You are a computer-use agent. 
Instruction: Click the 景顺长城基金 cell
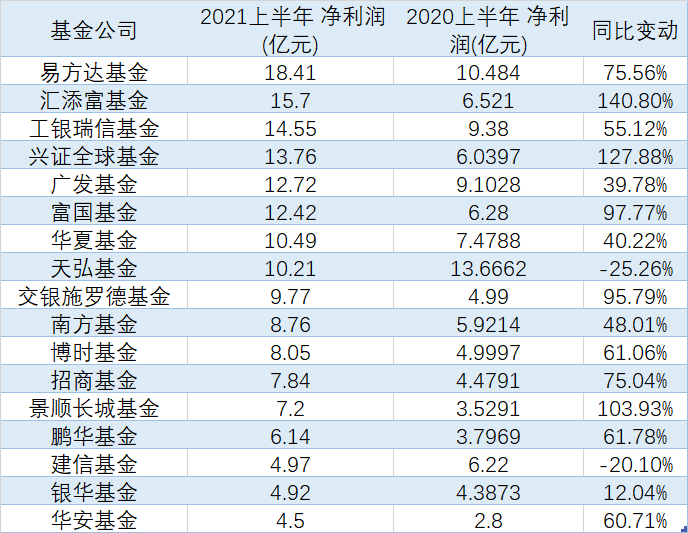[94, 407]
